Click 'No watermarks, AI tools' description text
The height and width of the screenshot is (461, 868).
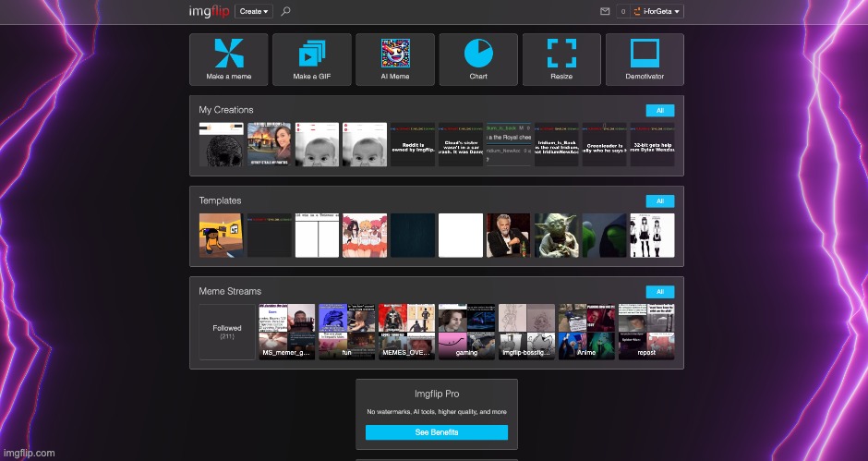click(x=437, y=412)
